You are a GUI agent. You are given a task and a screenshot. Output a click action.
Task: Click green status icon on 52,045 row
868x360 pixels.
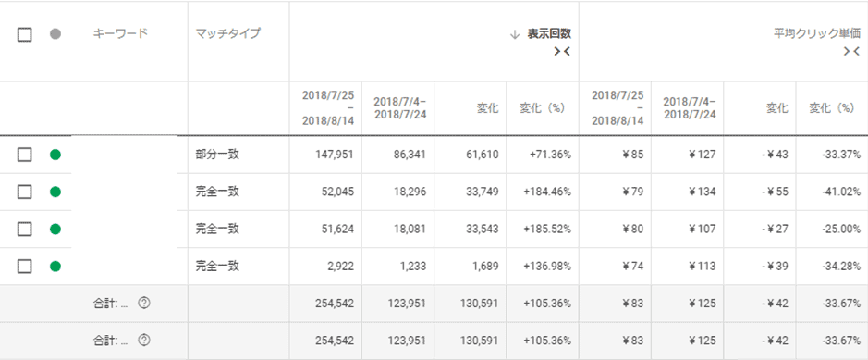[x=55, y=192]
